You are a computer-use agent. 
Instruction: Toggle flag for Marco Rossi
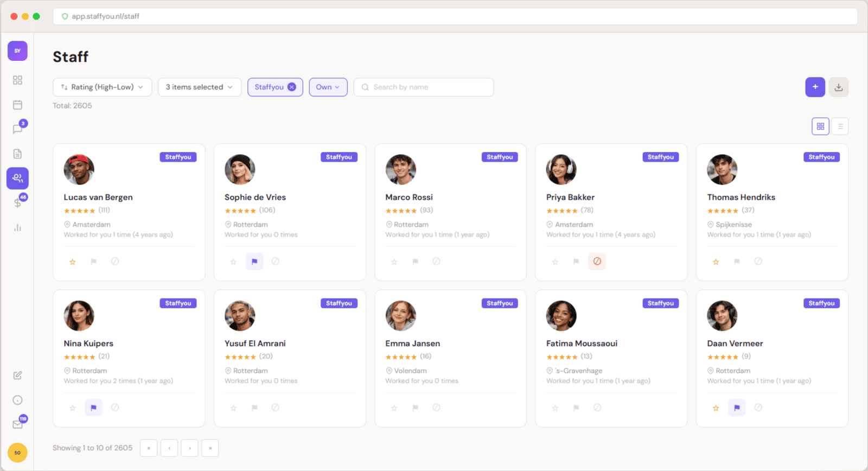click(415, 262)
